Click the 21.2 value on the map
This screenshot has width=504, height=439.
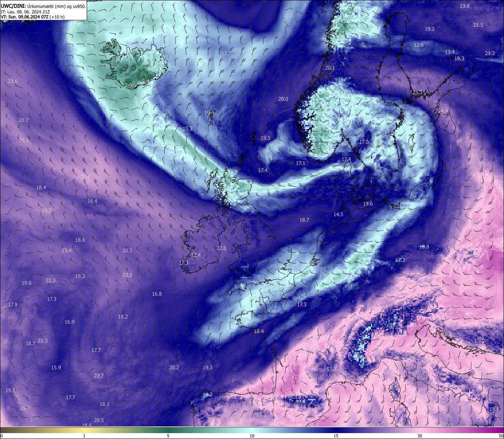(490, 53)
